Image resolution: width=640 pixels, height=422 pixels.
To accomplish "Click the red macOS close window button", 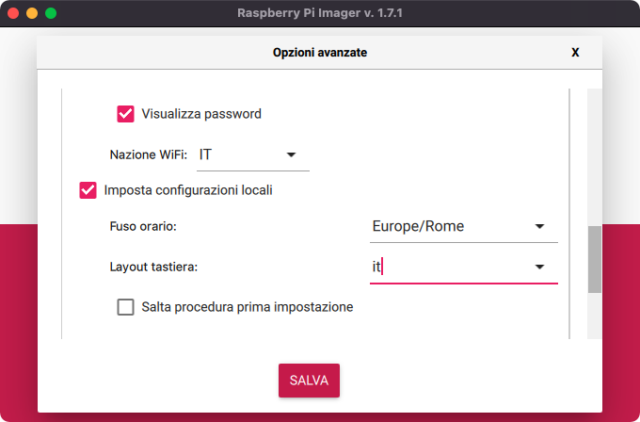I will tap(12, 14).
